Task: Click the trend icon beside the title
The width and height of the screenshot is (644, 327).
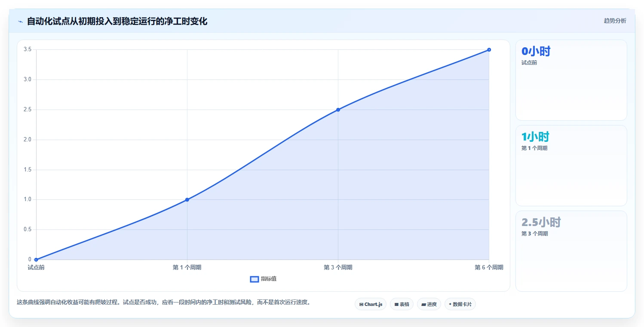Action: click(20, 21)
